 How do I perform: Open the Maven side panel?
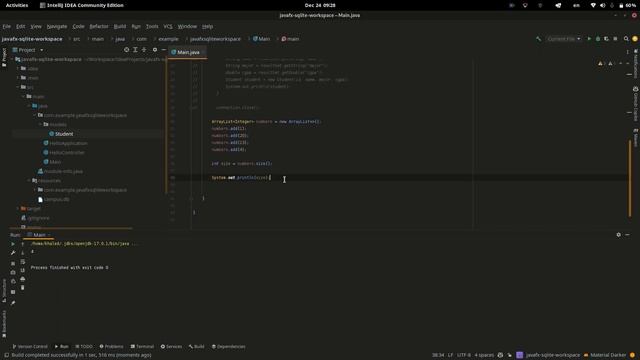point(636,138)
